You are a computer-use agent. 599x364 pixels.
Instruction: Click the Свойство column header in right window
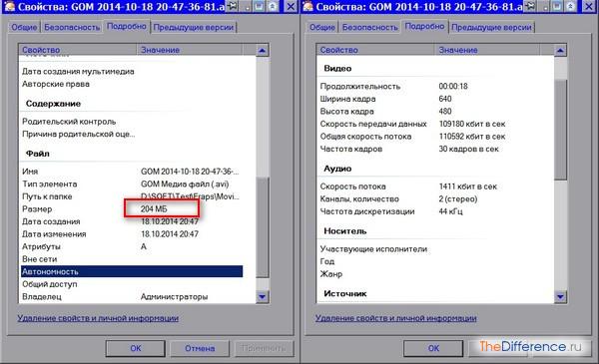coord(375,50)
